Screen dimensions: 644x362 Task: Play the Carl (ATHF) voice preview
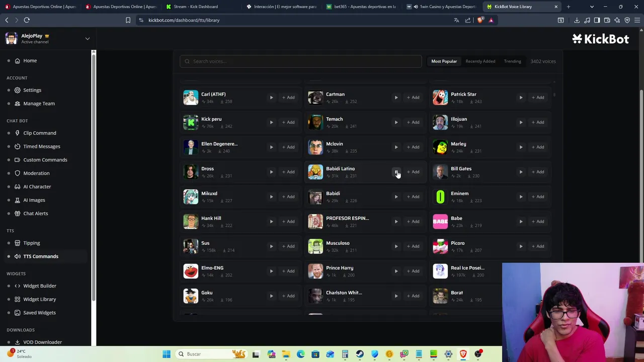coord(271,98)
